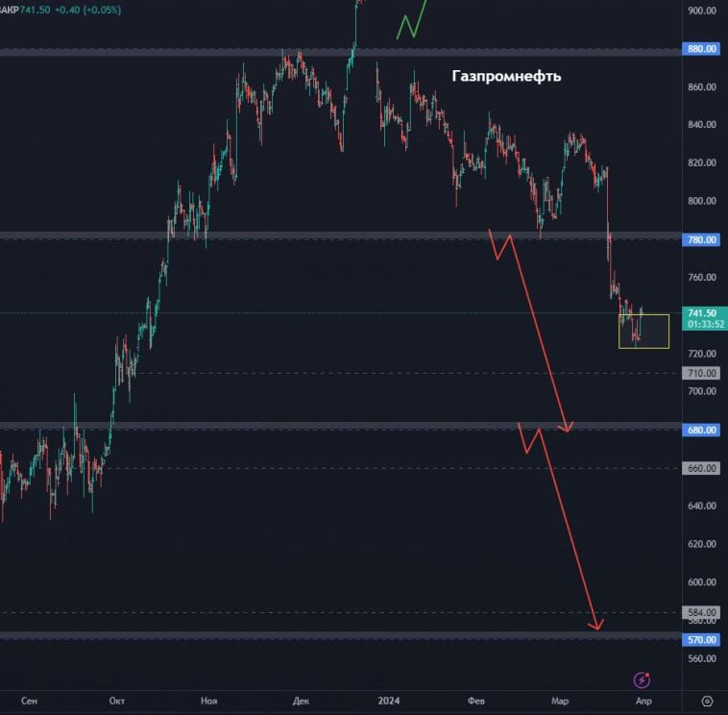Click the 700.00 price scale value

point(702,391)
